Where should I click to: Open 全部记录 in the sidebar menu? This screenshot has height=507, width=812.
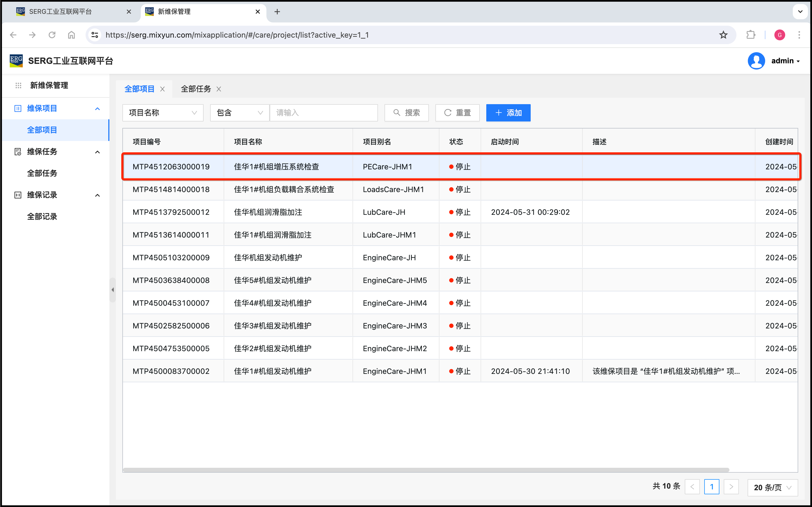[42, 217]
